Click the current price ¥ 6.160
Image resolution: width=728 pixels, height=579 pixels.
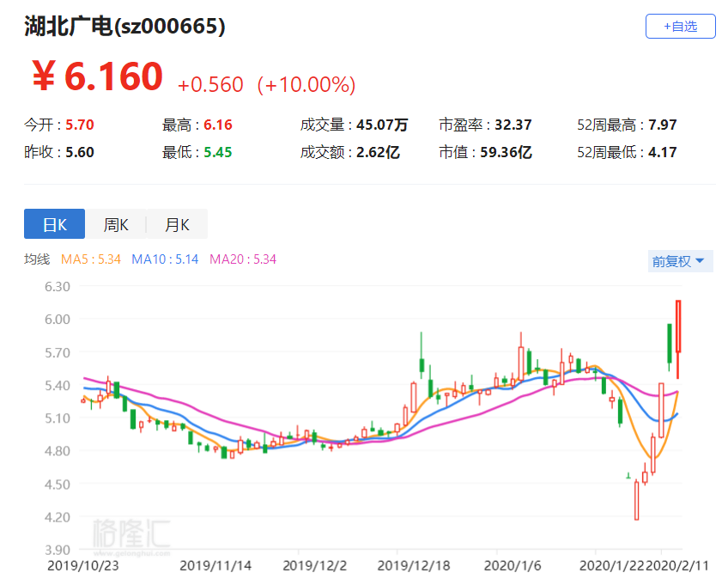[98, 76]
